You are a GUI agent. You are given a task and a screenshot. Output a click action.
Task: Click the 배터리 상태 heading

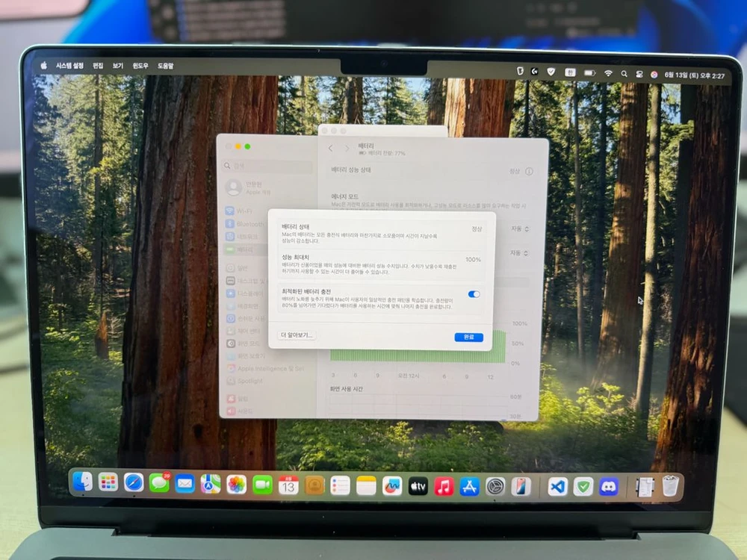pos(295,227)
